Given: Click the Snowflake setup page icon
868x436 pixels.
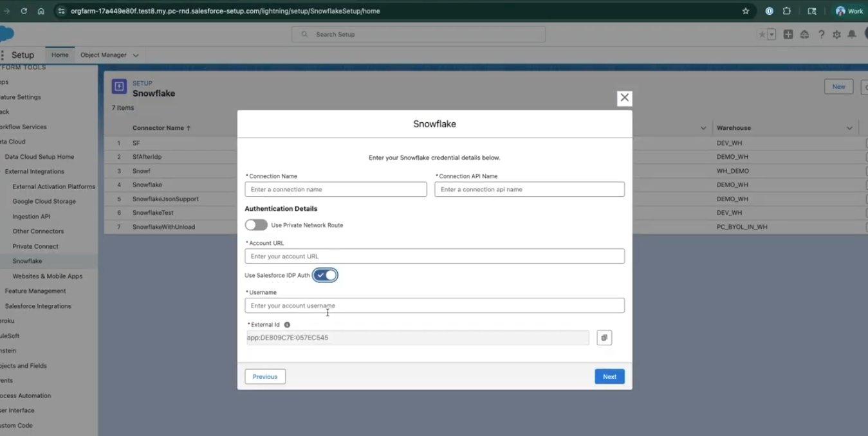Looking at the screenshot, I should pyautogui.click(x=119, y=87).
